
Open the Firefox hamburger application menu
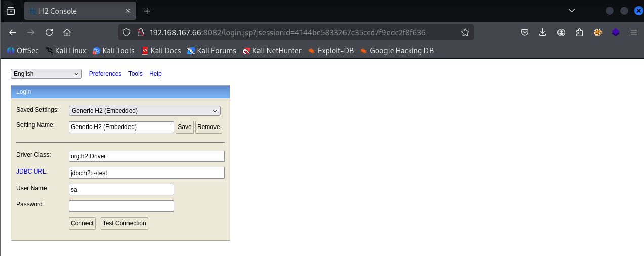click(x=633, y=32)
